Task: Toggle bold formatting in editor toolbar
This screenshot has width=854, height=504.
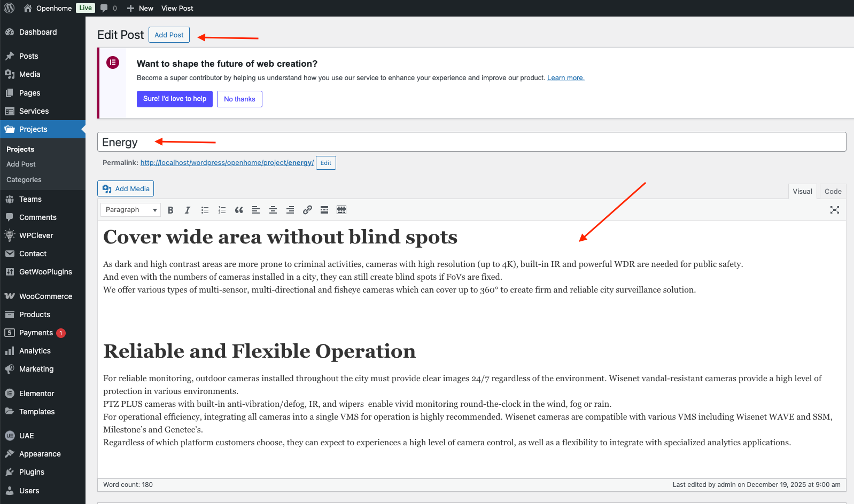Action: [x=170, y=210]
